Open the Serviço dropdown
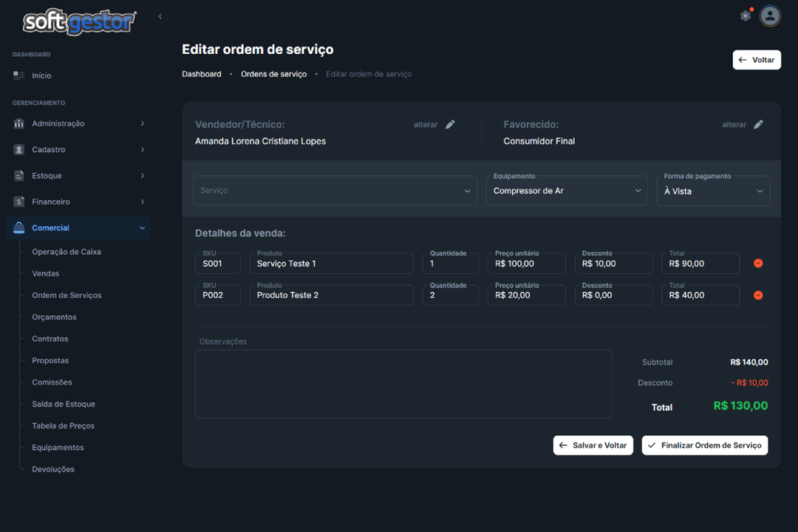Viewport: 798px width, 532px height. [x=335, y=191]
